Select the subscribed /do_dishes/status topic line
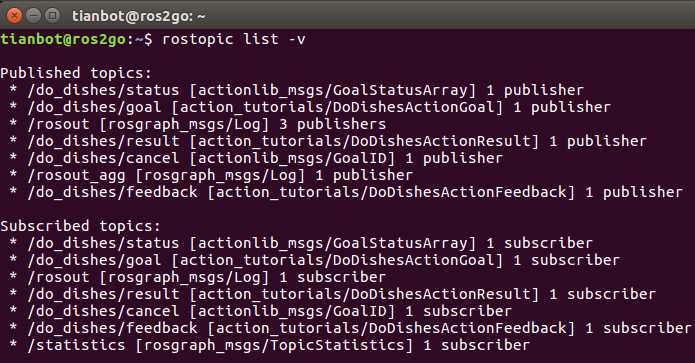This screenshot has width=695, height=363. [301, 243]
